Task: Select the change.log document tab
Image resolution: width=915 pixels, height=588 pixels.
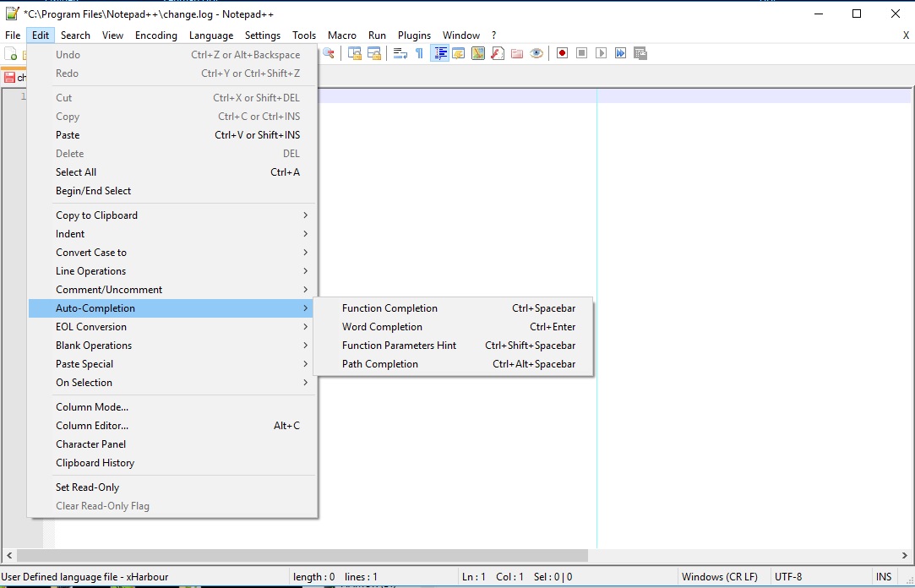Action: click(x=14, y=77)
